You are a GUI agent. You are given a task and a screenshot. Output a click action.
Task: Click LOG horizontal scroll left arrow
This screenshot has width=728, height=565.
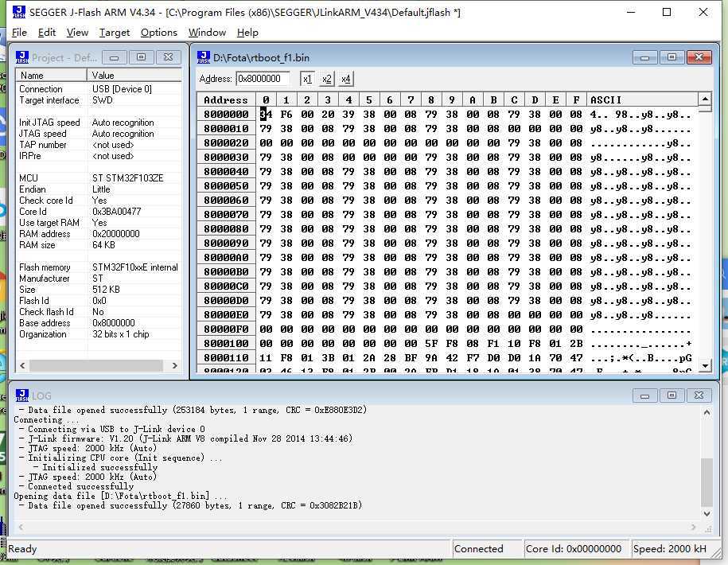click(21, 527)
